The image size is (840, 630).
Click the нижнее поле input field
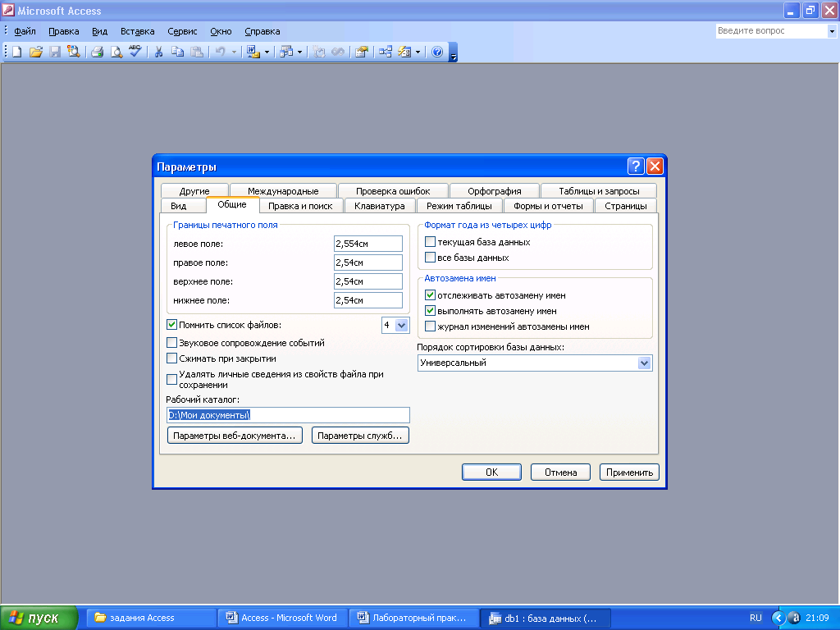coord(368,300)
